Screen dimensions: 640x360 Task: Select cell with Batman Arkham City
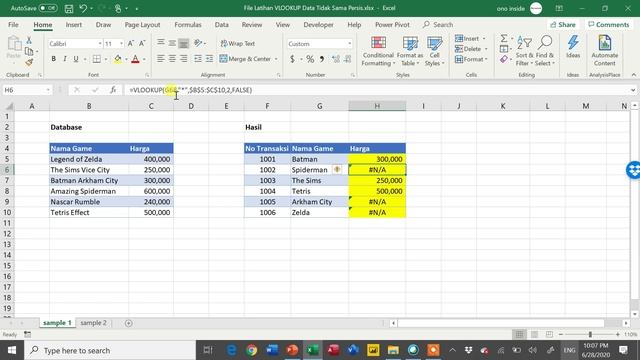point(89,180)
